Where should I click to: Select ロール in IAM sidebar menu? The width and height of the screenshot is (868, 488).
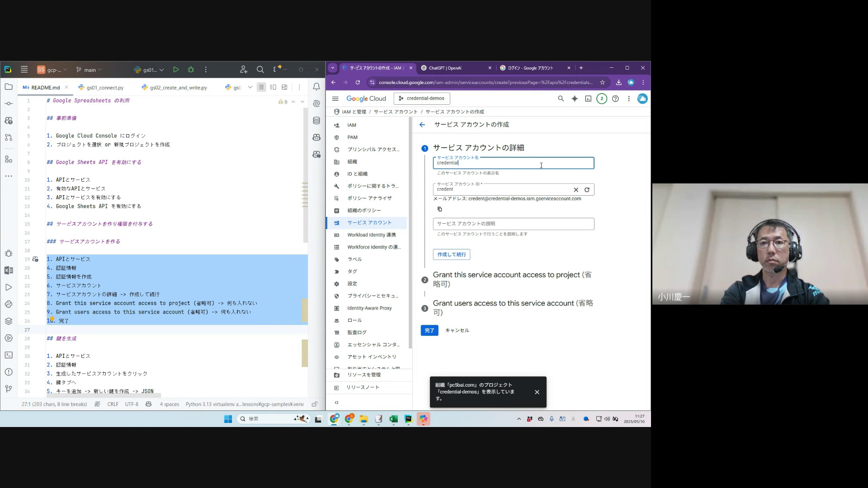click(x=354, y=320)
